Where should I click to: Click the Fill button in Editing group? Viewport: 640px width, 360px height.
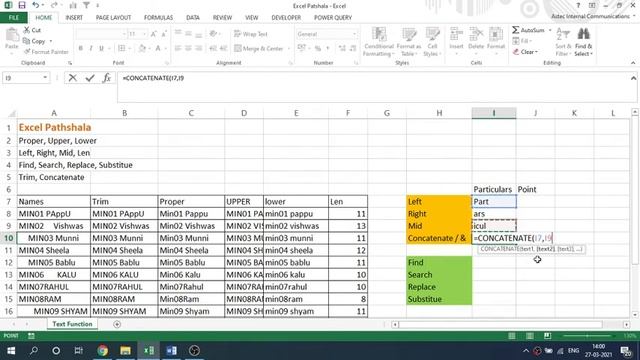click(x=522, y=41)
